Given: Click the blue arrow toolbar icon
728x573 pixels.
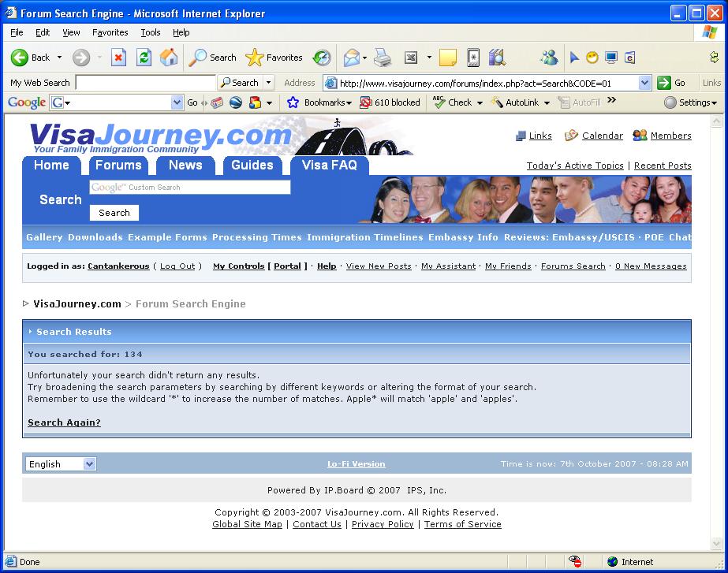Looking at the screenshot, I should [x=574, y=58].
